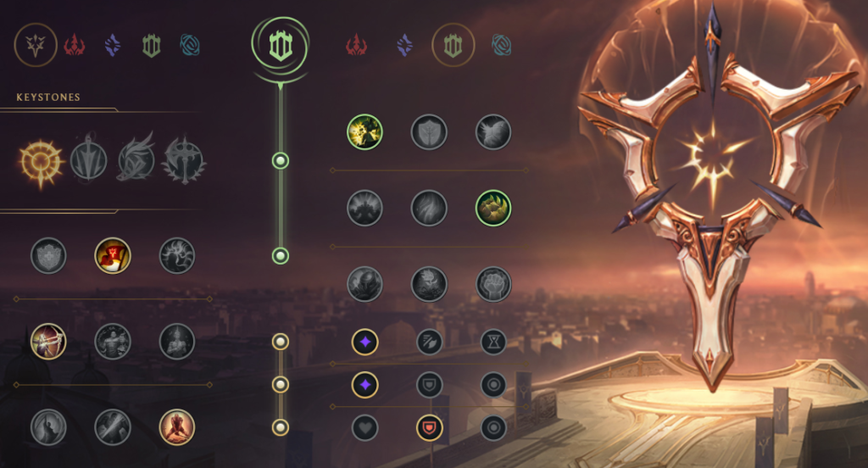Image resolution: width=868 pixels, height=468 pixels.
Task: Choose the Second Wind rune
Action: point(429,209)
